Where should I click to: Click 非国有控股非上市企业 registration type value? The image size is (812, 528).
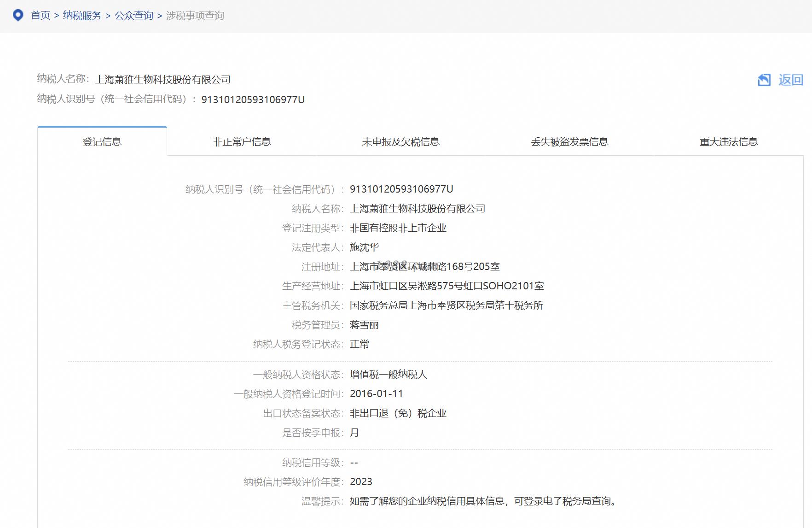398,228
